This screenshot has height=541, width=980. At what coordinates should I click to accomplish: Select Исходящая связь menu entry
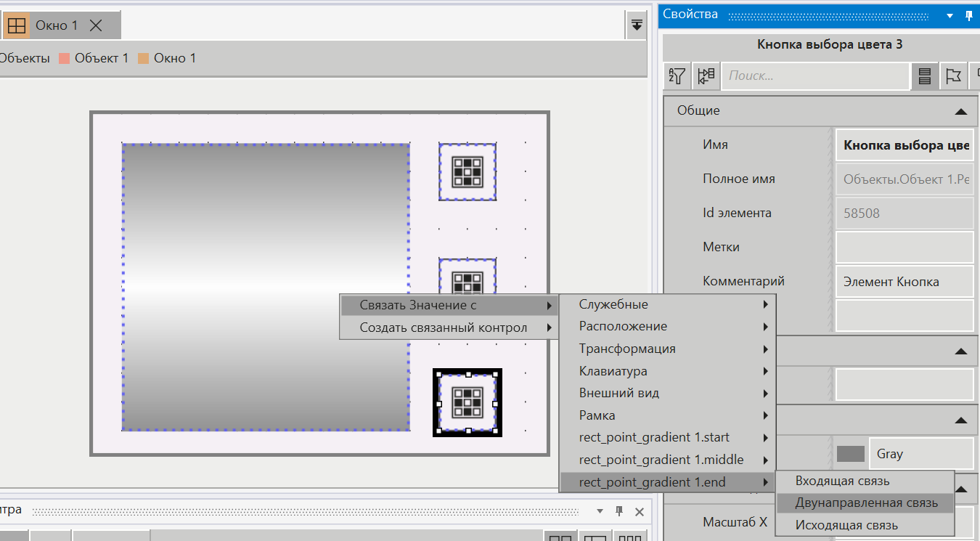846,525
